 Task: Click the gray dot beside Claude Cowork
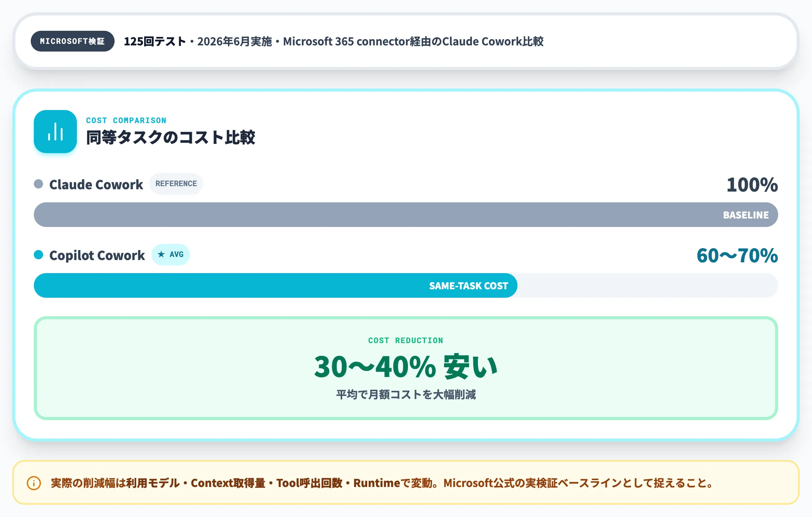tap(38, 184)
